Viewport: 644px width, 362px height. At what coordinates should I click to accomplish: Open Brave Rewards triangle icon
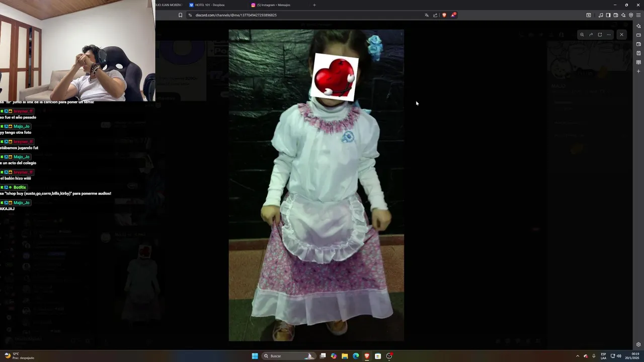tap(453, 15)
